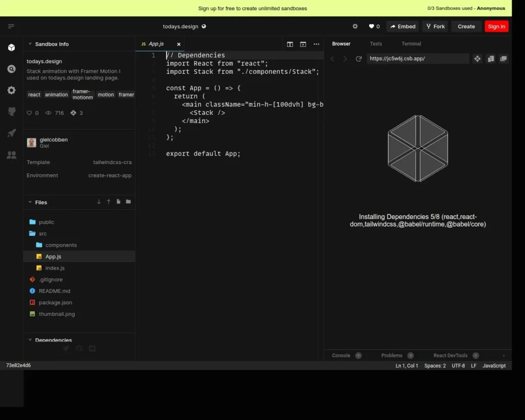Open .gitignore file
The height and width of the screenshot is (420, 525).
pyautogui.click(x=79, y=279)
